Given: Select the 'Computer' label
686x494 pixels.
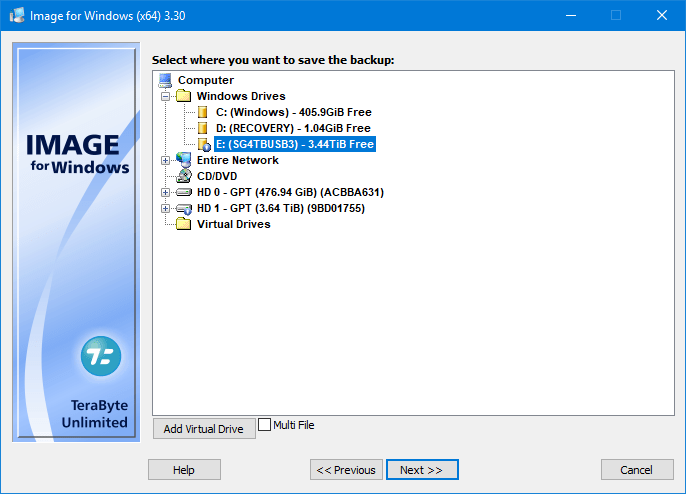Looking at the screenshot, I should click(x=206, y=80).
